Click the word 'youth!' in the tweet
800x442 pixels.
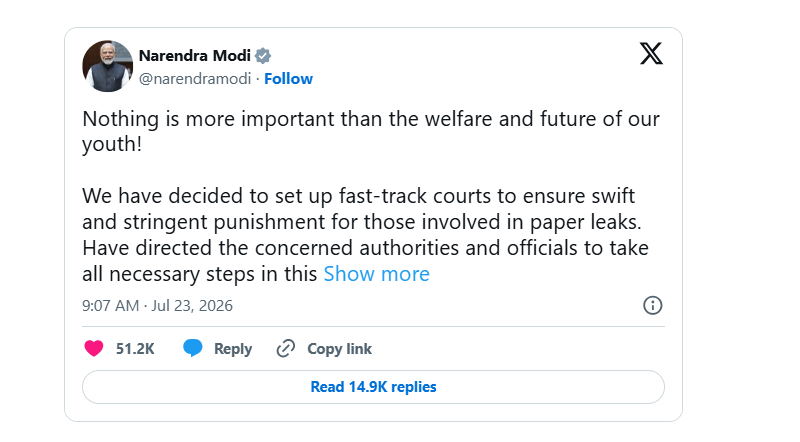click(112, 144)
